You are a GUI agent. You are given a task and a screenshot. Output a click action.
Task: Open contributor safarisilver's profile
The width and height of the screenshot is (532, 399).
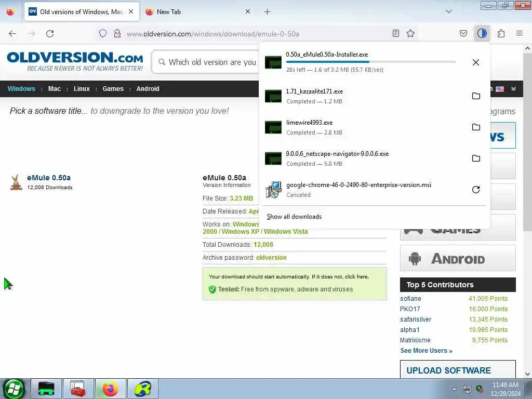click(x=416, y=320)
